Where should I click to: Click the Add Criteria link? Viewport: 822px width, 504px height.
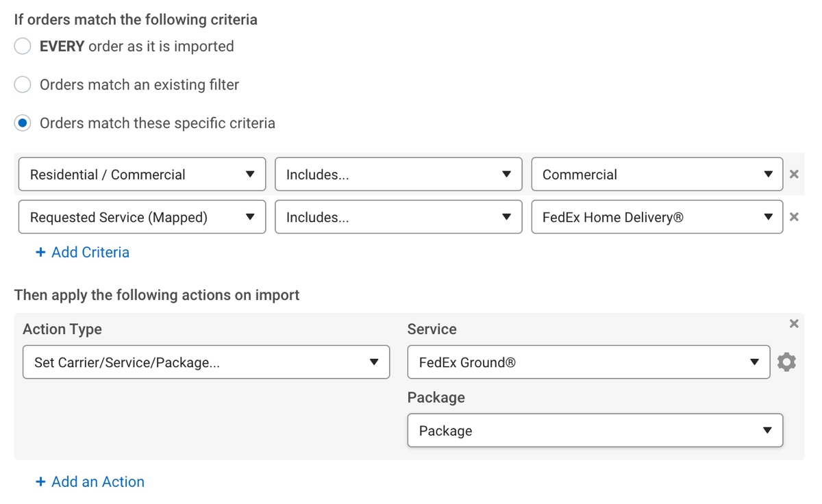(x=82, y=252)
